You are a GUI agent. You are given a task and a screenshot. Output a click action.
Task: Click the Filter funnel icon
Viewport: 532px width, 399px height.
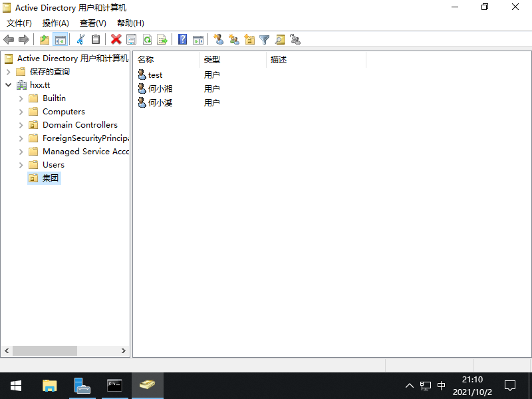click(264, 40)
